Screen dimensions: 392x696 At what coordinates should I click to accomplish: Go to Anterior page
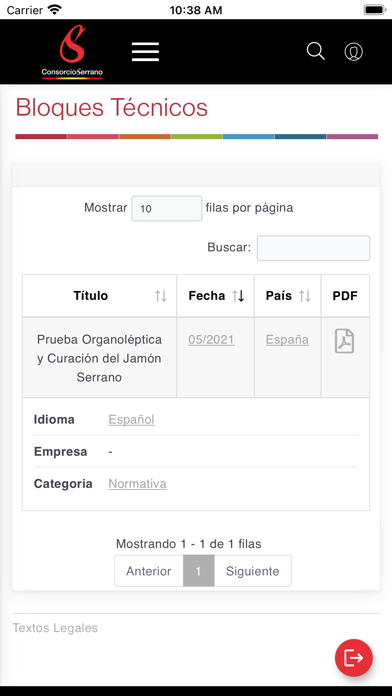[x=149, y=571]
